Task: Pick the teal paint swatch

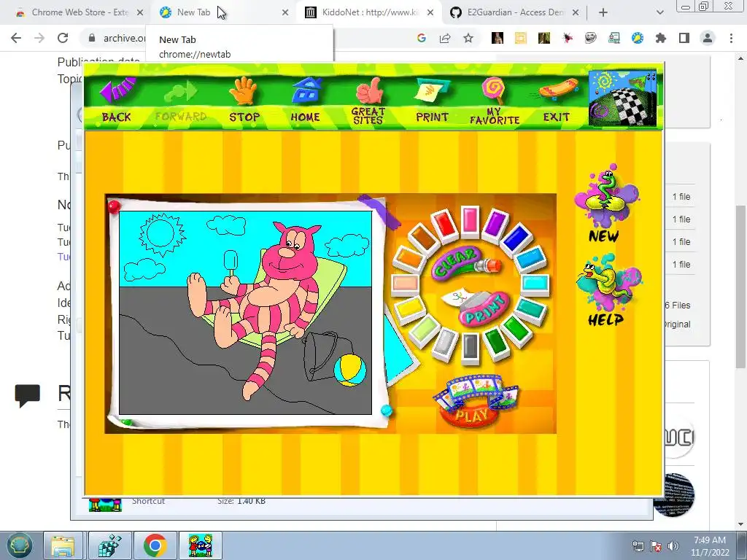Action: [x=530, y=309]
